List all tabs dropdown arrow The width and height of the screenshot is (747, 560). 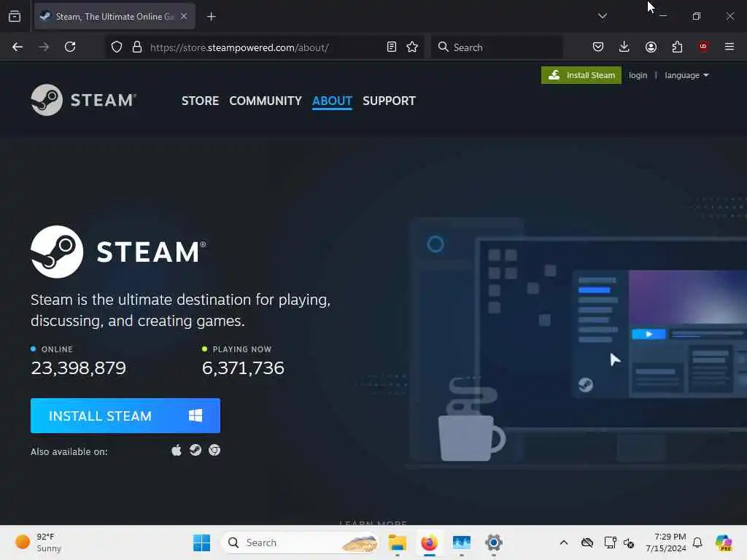coord(603,16)
